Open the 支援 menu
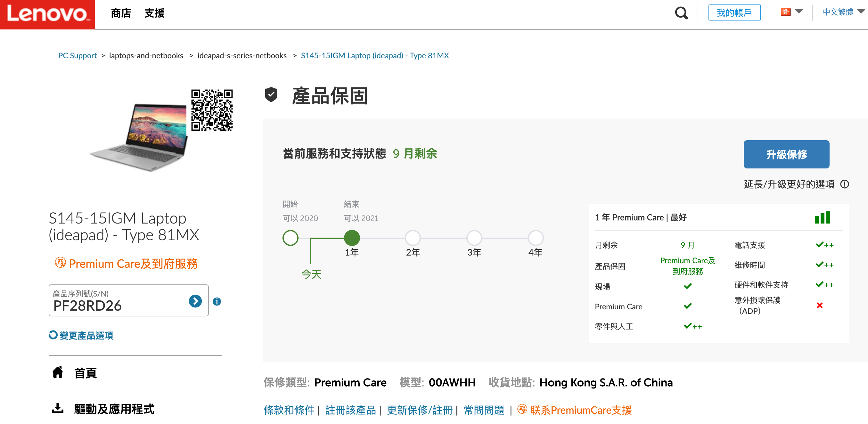 [x=154, y=13]
